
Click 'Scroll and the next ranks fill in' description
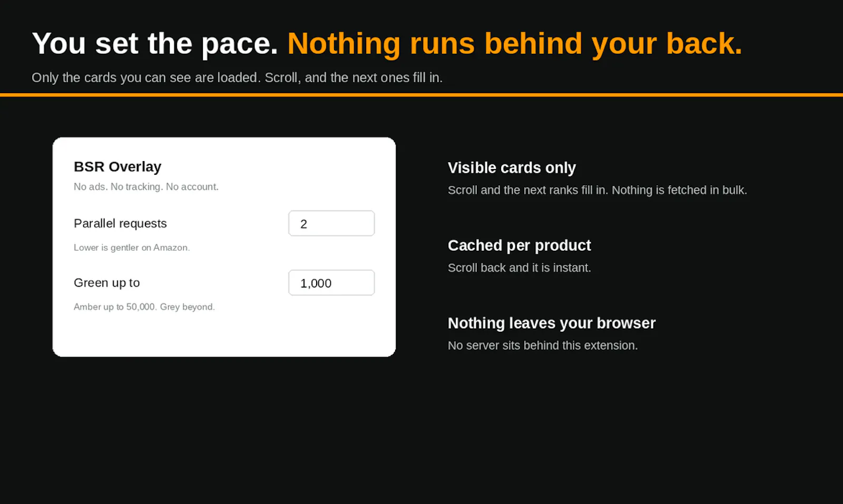click(597, 190)
